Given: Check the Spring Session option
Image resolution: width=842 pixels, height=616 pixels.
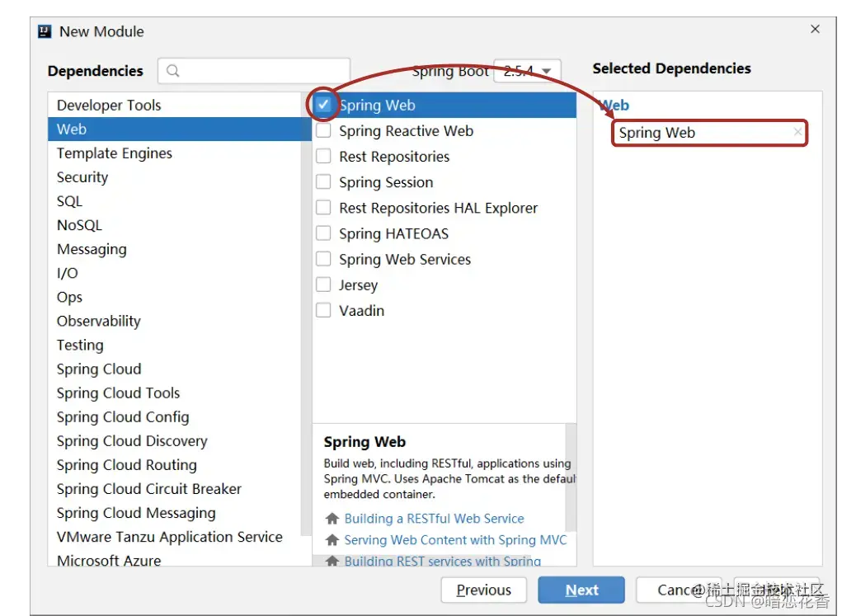Looking at the screenshot, I should tap(323, 182).
